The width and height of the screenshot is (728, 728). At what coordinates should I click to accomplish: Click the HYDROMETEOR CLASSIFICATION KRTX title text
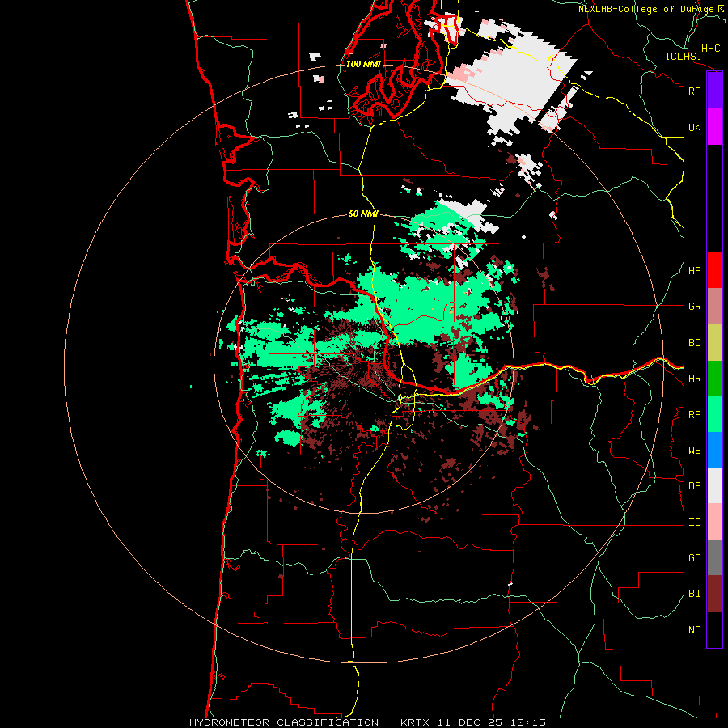pyautogui.click(x=367, y=722)
